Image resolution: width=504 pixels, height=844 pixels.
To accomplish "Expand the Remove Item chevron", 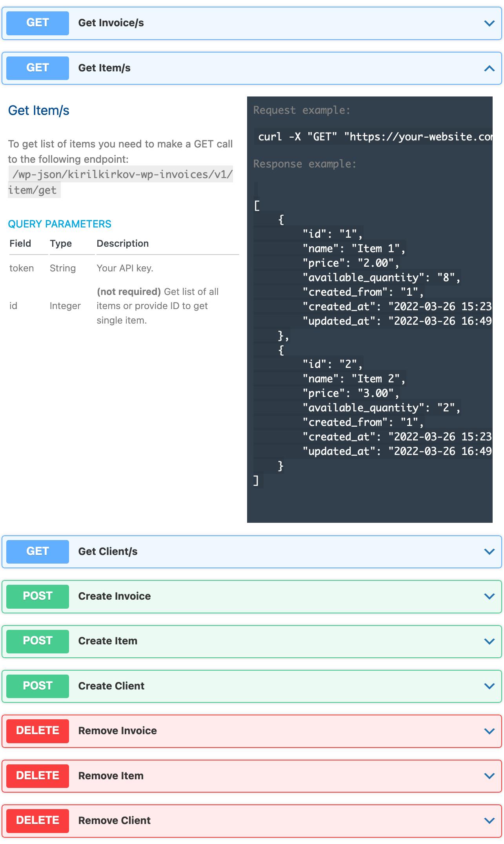I will (489, 776).
